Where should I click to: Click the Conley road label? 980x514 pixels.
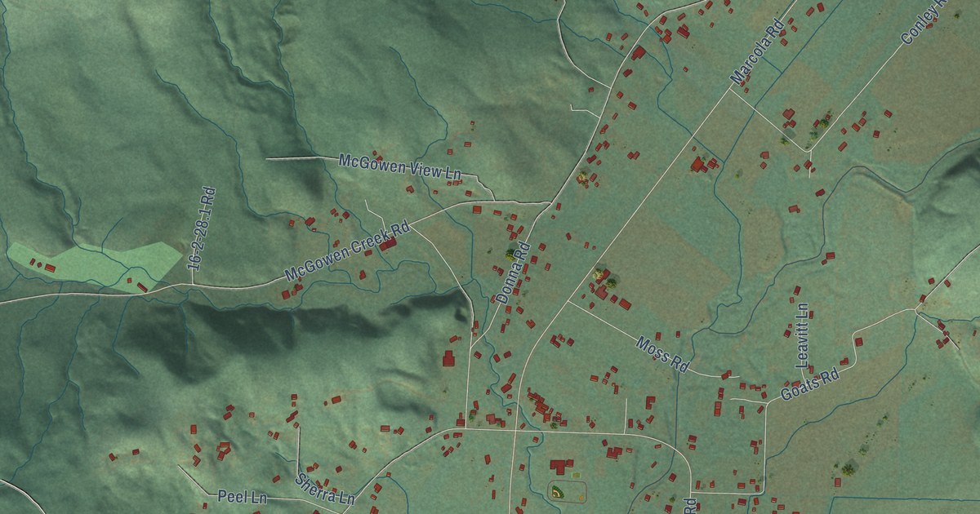[x=923, y=22]
